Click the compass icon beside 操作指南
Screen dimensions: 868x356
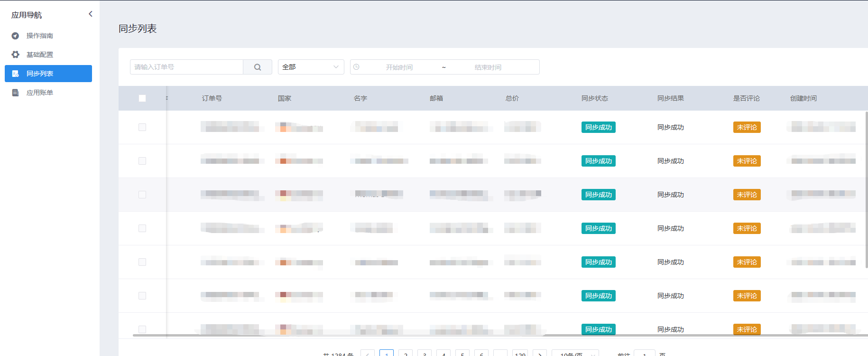click(x=15, y=36)
